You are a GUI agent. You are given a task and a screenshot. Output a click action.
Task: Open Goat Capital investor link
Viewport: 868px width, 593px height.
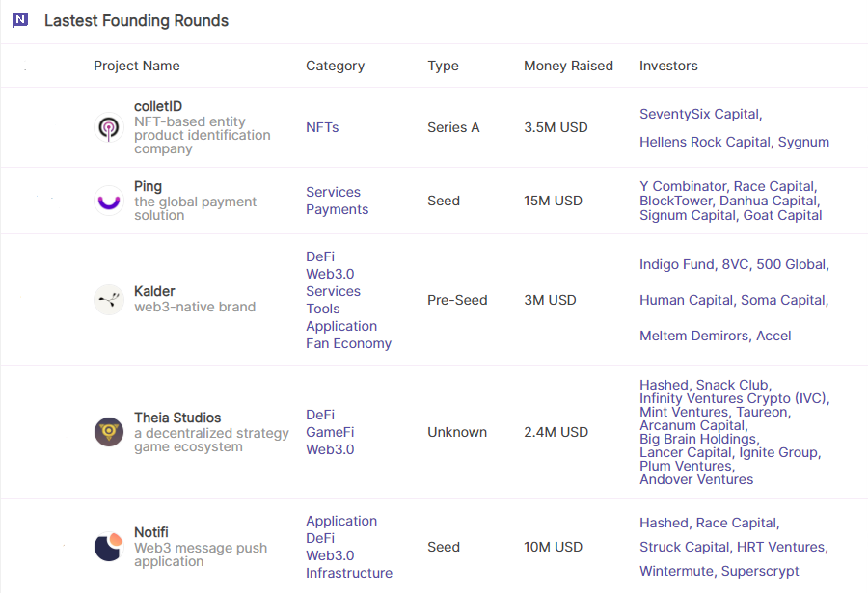click(x=782, y=215)
